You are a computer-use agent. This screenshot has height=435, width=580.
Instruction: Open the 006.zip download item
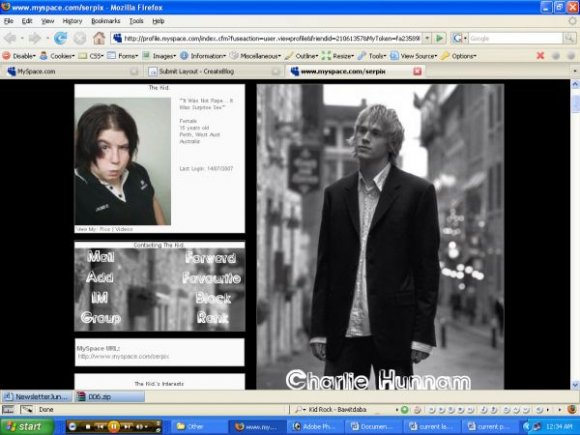(109, 397)
